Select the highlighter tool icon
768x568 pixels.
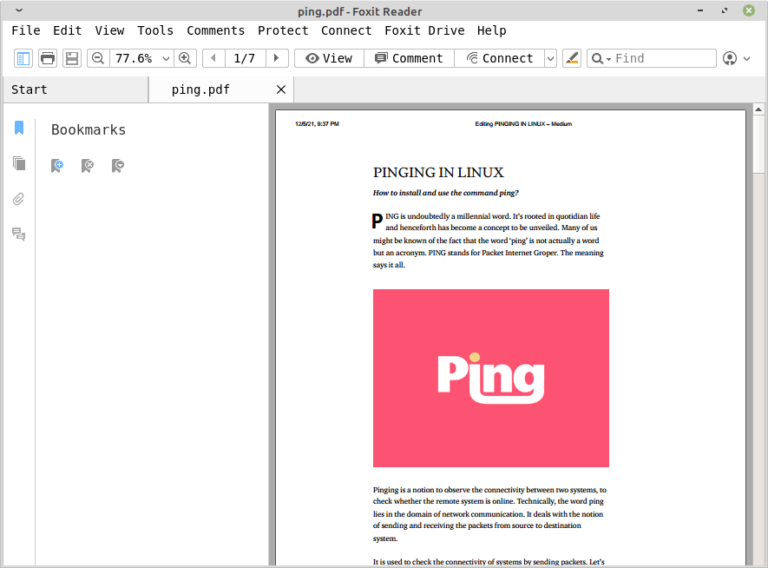pos(571,58)
